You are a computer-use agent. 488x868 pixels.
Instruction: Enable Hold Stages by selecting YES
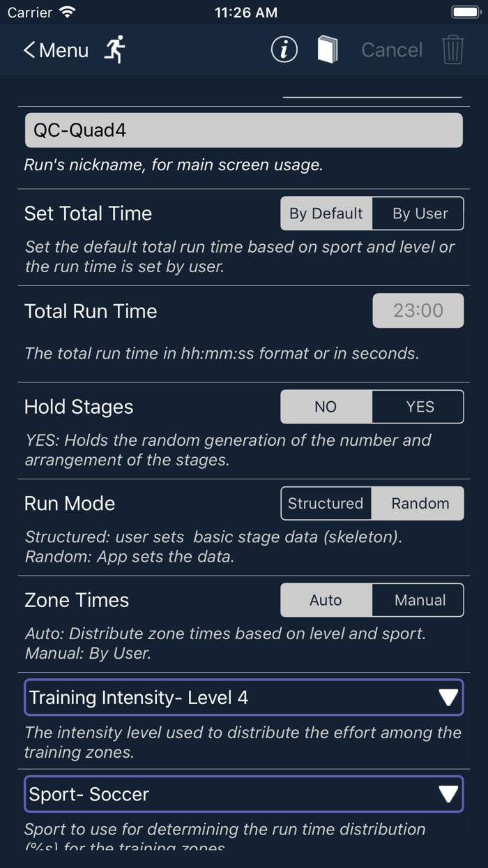418,406
